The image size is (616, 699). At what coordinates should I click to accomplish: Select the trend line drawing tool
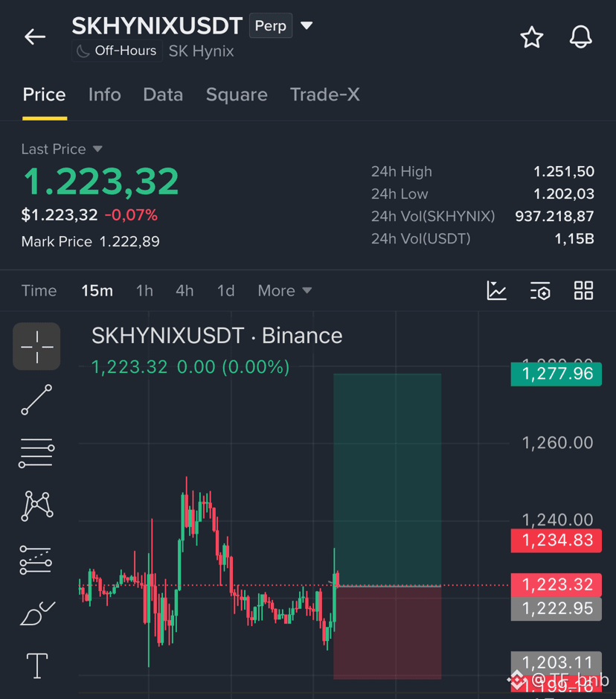point(36,400)
